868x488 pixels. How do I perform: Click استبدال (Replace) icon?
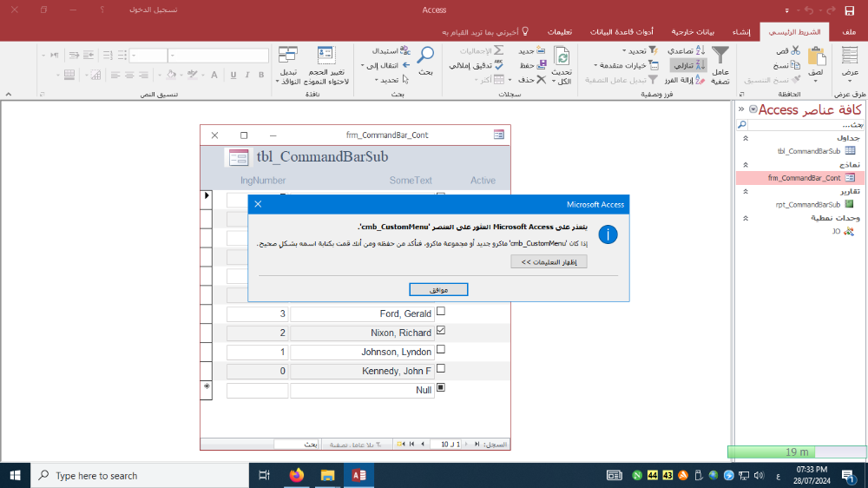(405, 50)
